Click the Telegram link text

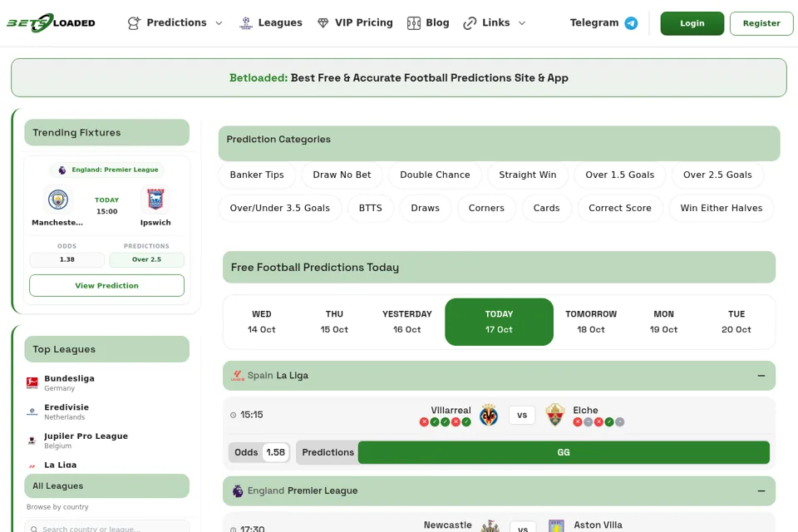pyautogui.click(x=594, y=23)
